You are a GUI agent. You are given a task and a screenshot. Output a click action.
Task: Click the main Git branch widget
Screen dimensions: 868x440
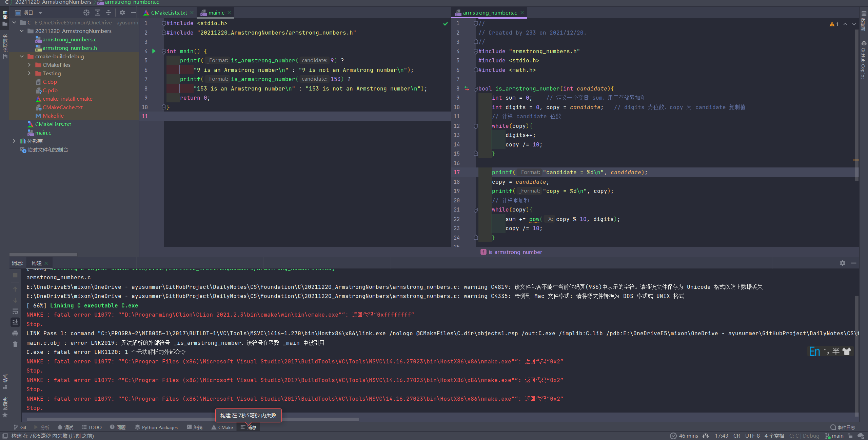[x=834, y=436]
